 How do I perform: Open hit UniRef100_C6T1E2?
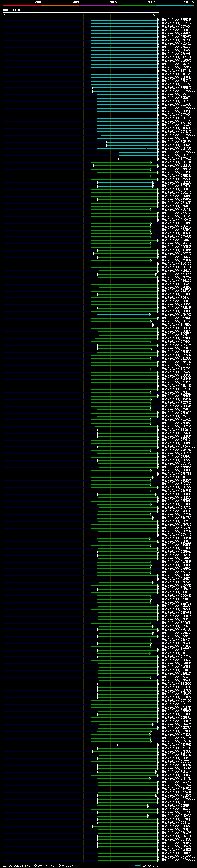tap(177, 23)
